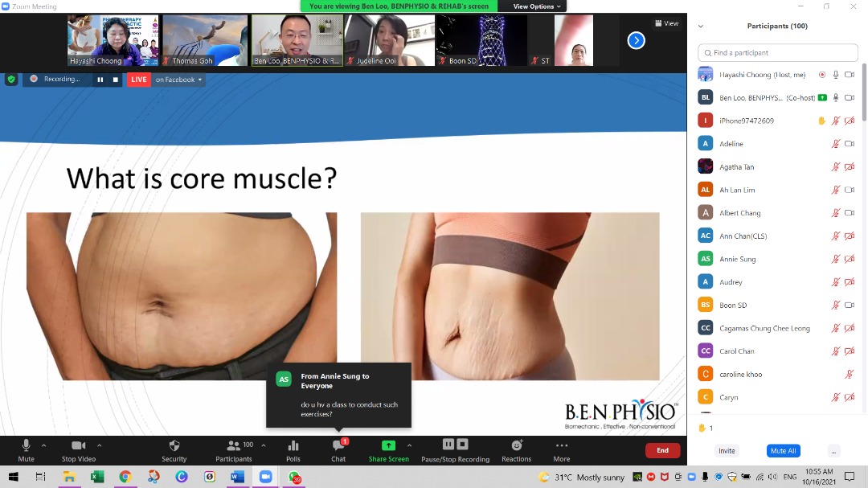Click the green Share Screen icon
This screenshot has width=868, height=488.
point(388,446)
